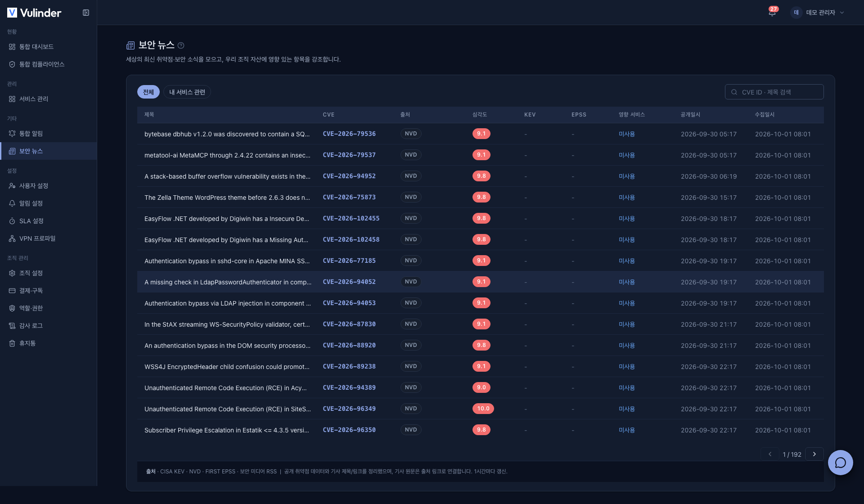
Task: Switch to the 내 서비스 관련 tab
Action: [x=187, y=92]
